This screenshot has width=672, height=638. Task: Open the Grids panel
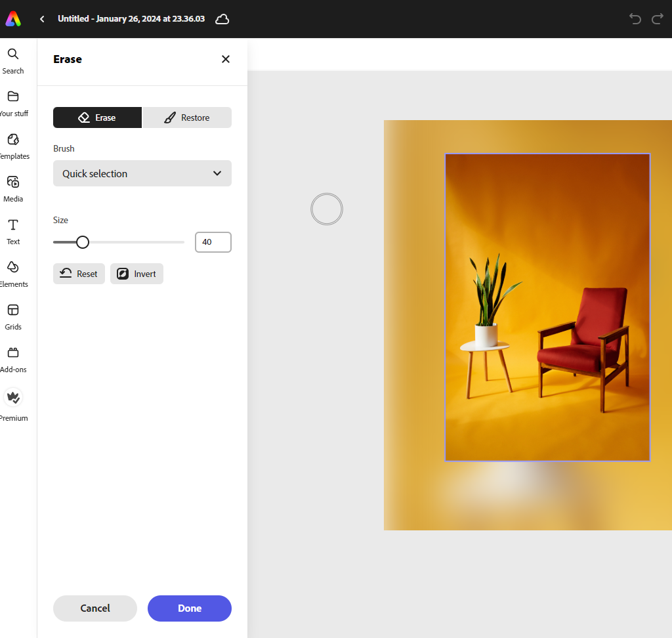pos(13,317)
